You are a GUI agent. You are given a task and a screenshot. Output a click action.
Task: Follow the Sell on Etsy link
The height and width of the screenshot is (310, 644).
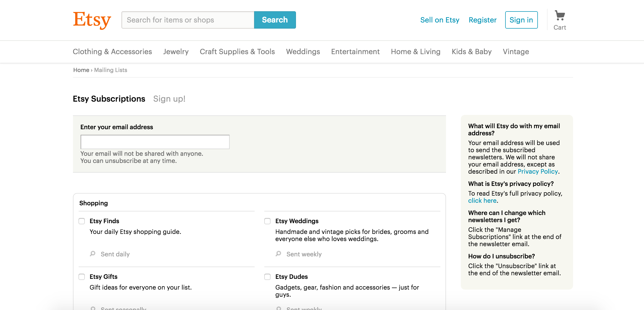point(440,20)
